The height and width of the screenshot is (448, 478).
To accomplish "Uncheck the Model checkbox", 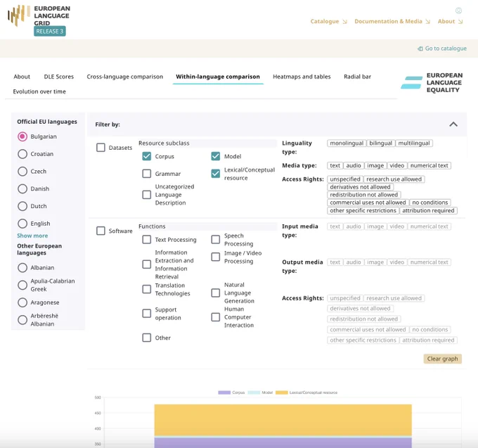I will (x=216, y=156).
